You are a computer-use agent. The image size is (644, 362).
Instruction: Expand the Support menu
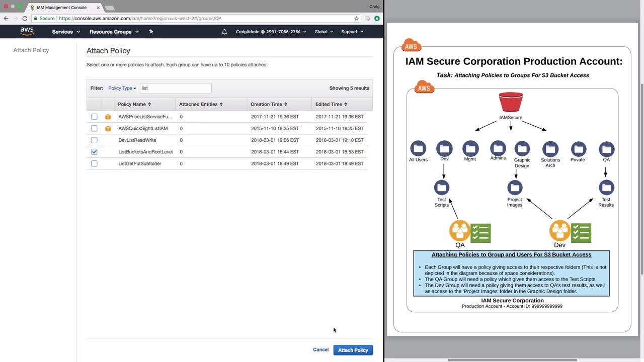tap(352, 32)
